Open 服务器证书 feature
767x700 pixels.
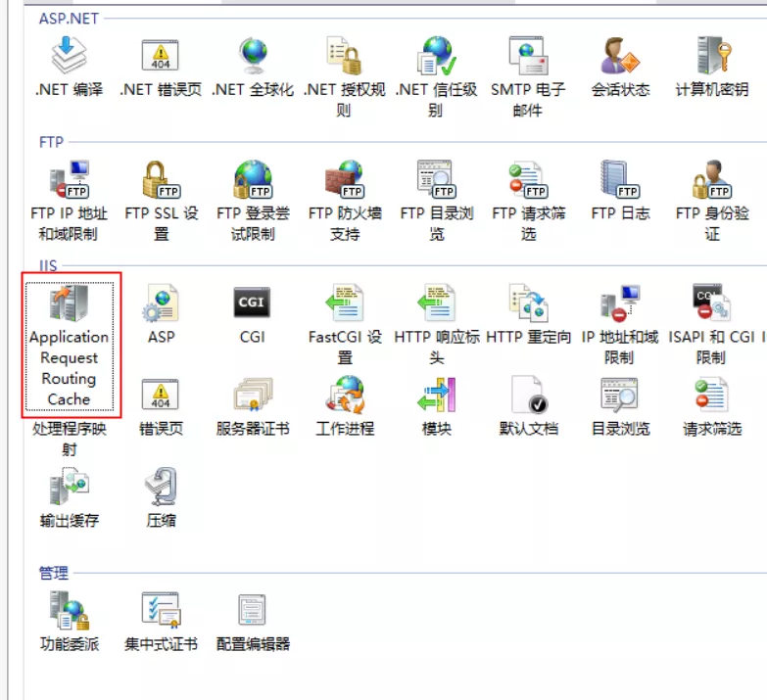click(x=253, y=407)
